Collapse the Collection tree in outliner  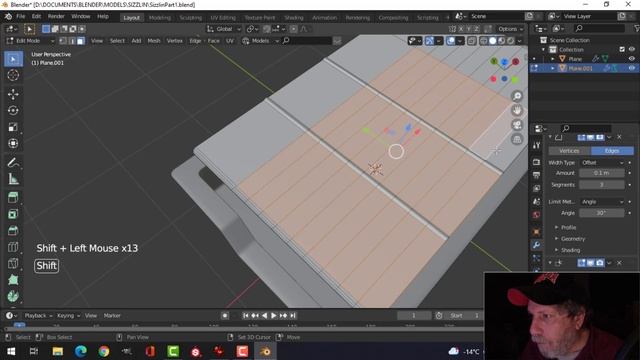coord(543,49)
